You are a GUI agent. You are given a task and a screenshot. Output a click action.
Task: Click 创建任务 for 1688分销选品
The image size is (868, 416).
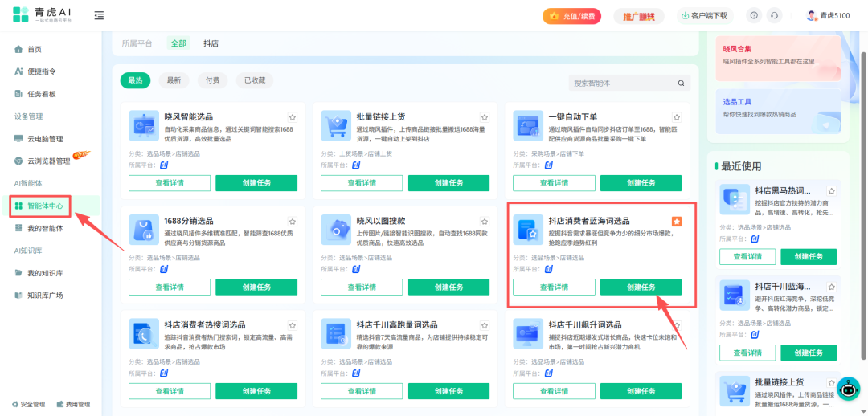coord(256,288)
